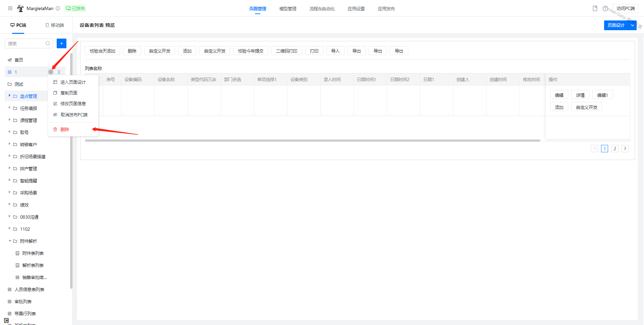
Task: Switch to 模型管理 tab
Action: [288, 9]
